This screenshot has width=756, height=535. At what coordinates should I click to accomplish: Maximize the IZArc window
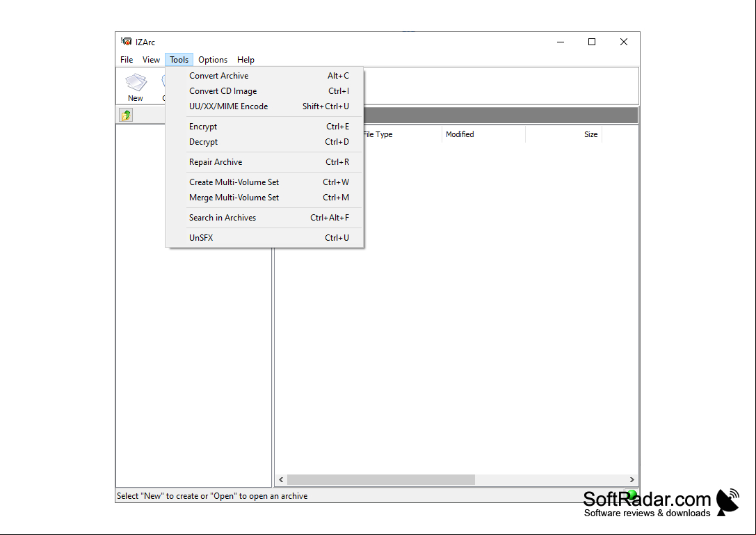point(592,42)
